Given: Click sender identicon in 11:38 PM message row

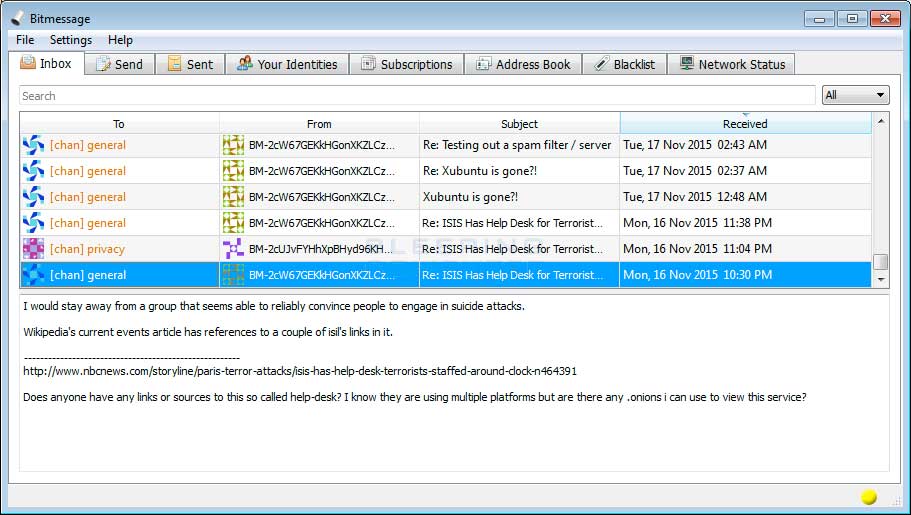Looking at the screenshot, I should pyautogui.click(x=233, y=223).
